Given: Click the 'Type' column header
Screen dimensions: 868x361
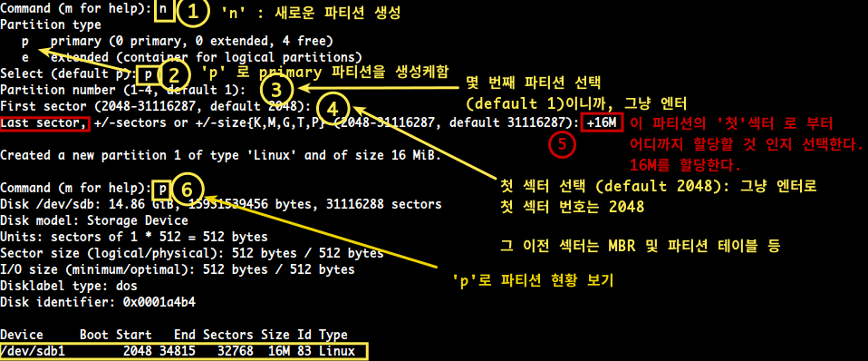Looking at the screenshot, I should 333,335.
